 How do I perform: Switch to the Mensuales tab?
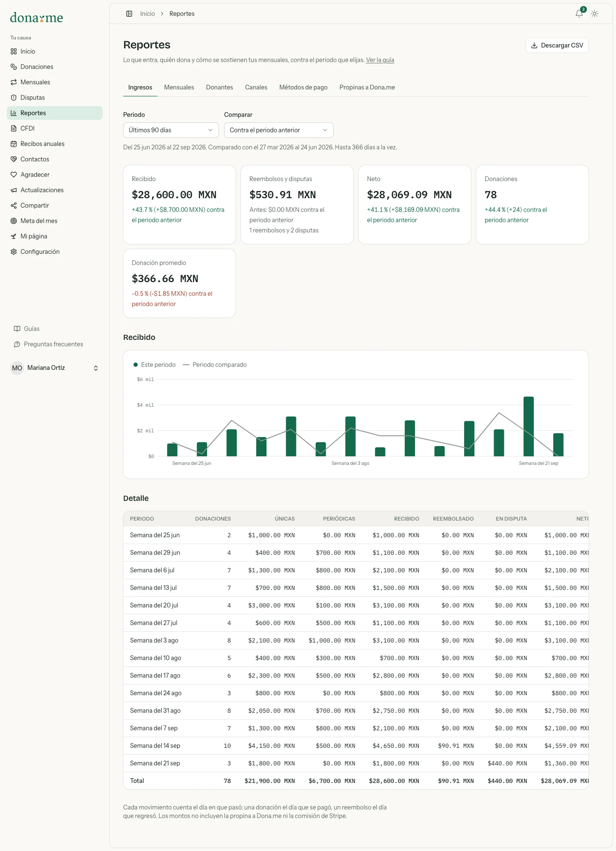(179, 87)
